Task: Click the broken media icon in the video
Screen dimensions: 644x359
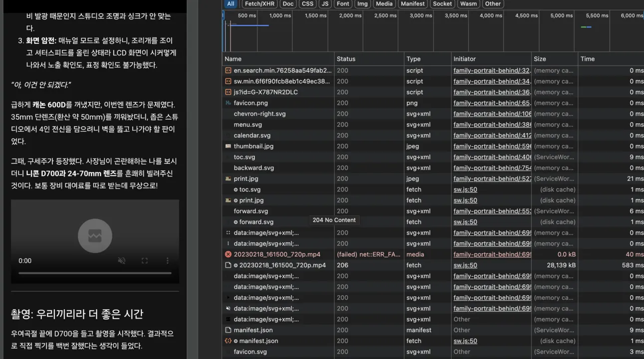Action: 95,235
